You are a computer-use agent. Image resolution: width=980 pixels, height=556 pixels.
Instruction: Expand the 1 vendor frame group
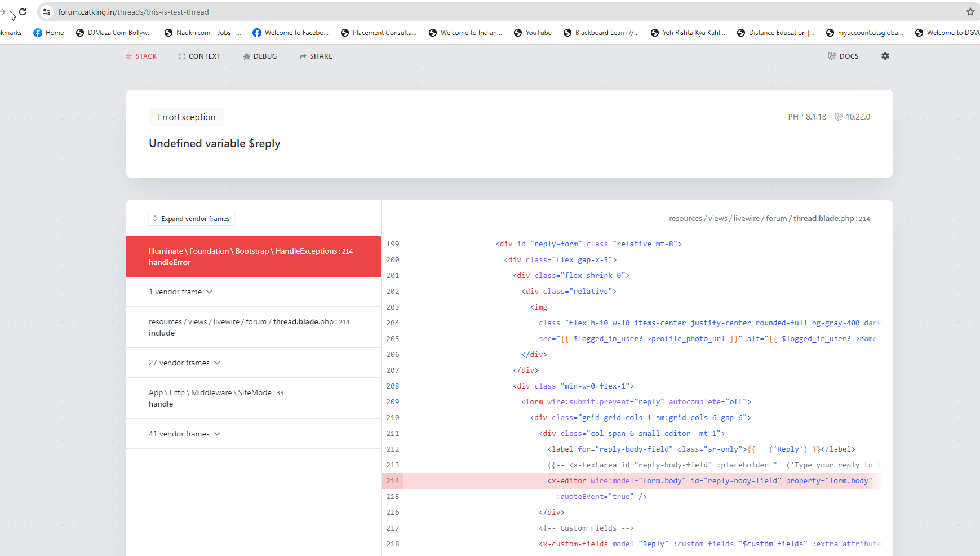254,292
